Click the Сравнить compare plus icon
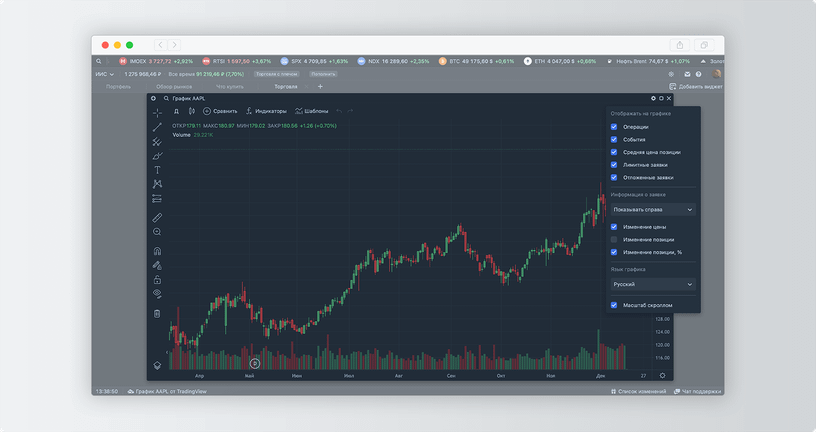Screen dimensions: 816x432 207,111
